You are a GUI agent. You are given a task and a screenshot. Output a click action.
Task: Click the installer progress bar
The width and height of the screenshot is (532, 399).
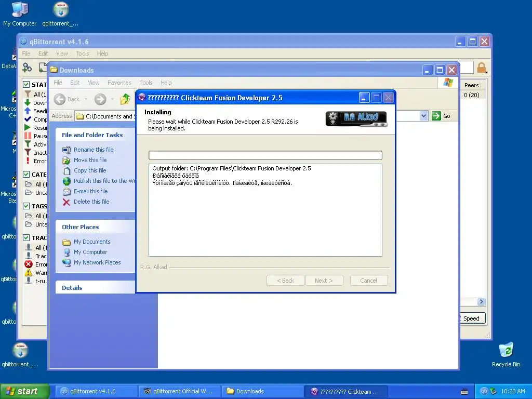pos(265,155)
